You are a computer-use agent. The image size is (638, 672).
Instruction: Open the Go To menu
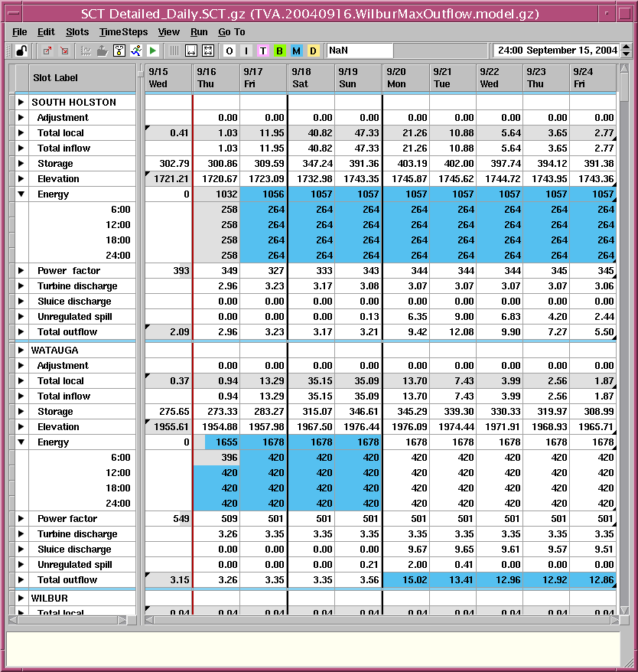pyautogui.click(x=231, y=32)
